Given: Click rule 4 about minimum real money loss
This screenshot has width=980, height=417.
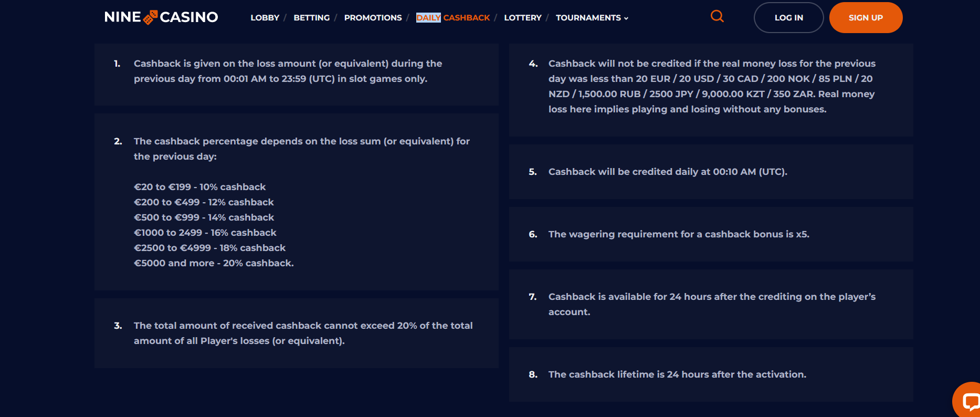Looking at the screenshot, I should coord(711,90).
